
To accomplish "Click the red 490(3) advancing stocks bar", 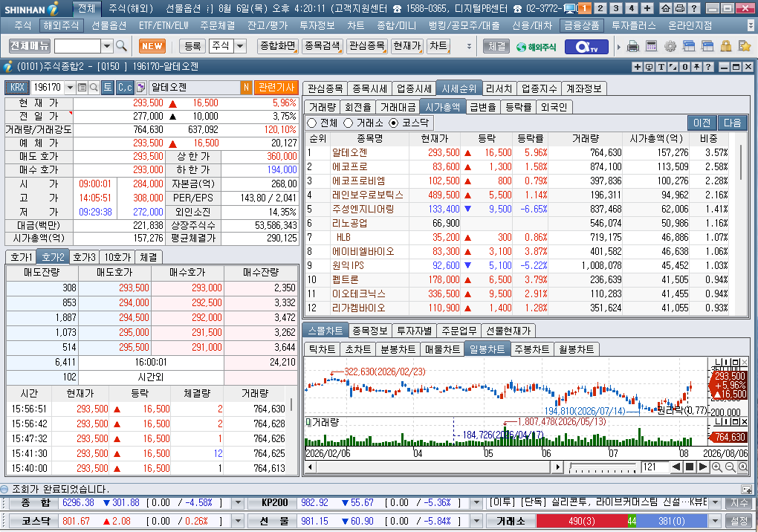I will point(582,522).
